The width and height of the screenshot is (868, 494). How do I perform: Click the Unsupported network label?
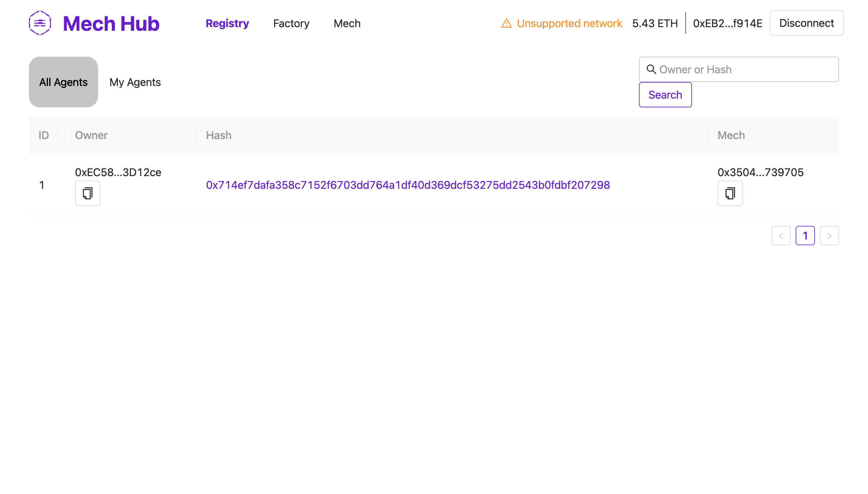tap(569, 23)
